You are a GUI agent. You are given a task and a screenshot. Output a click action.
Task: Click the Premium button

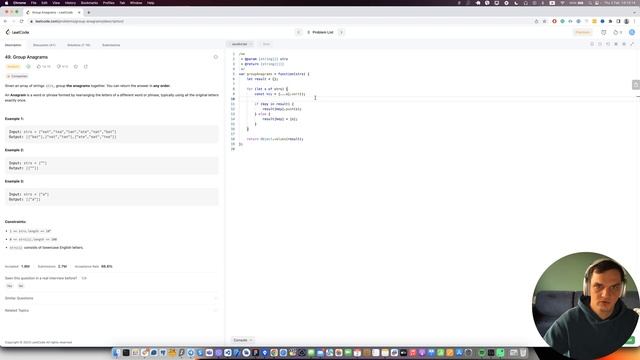point(582,32)
